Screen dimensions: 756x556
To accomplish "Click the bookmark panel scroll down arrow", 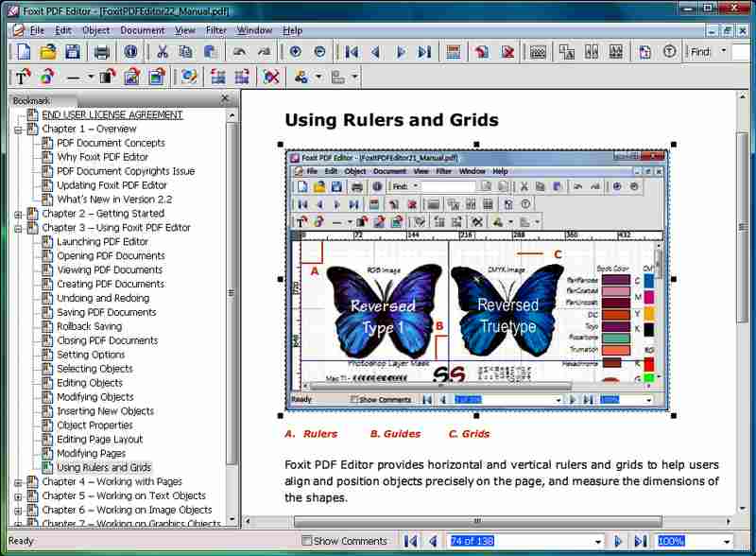I will [232, 520].
